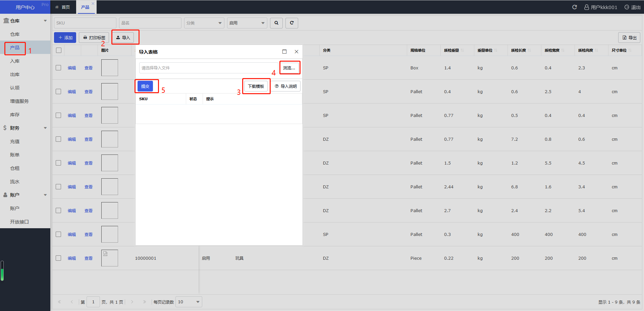Click the 品名 search input field
This screenshot has height=311, width=644.
(x=150, y=23)
